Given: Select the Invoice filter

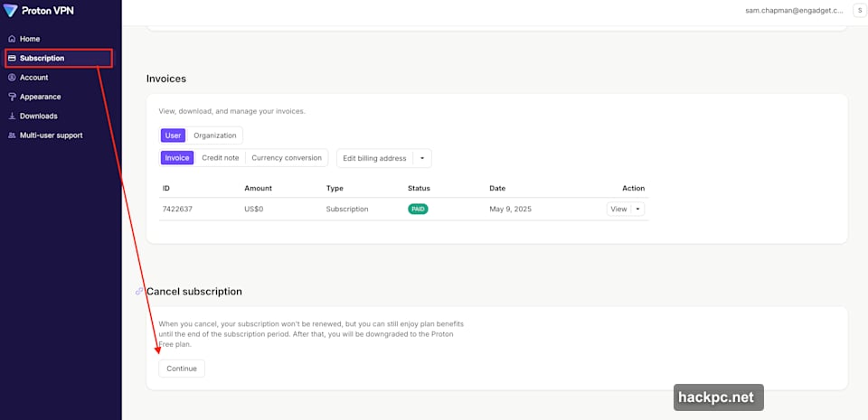Looking at the screenshot, I should pos(177,158).
